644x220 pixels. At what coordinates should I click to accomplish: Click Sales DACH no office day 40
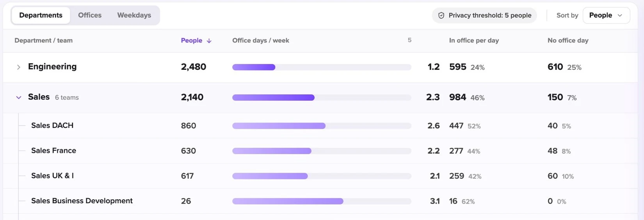[552, 126]
